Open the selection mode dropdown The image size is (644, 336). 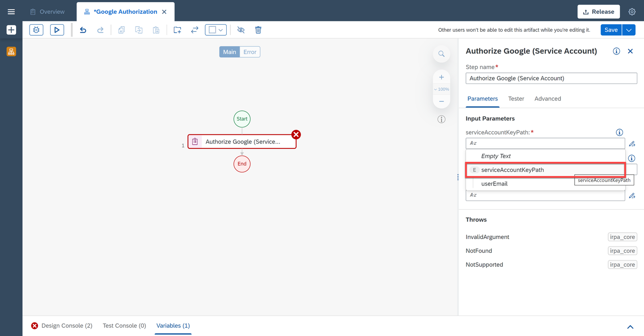216,30
